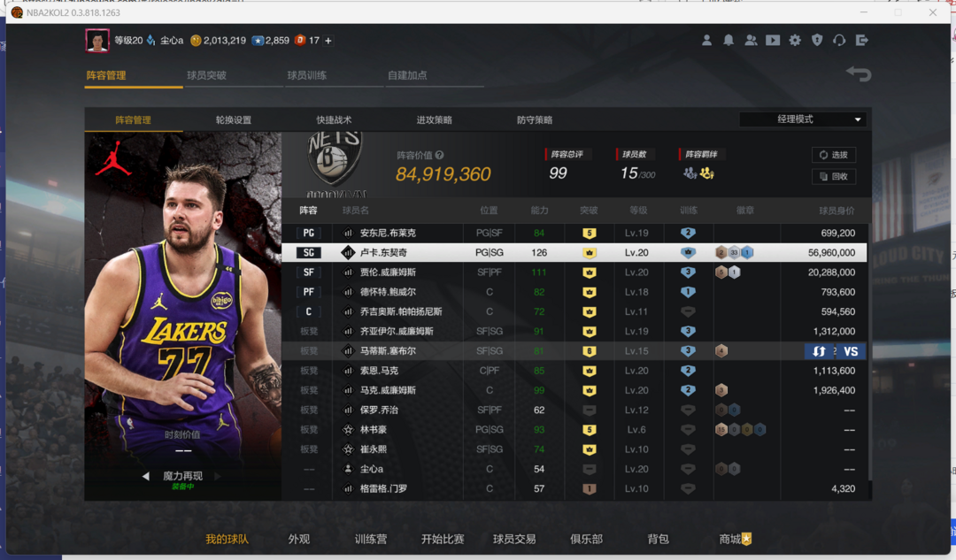Click the first lineup bond icon under 阵容羁绊
Viewport: 956px width, 560px height.
[690, 173]
